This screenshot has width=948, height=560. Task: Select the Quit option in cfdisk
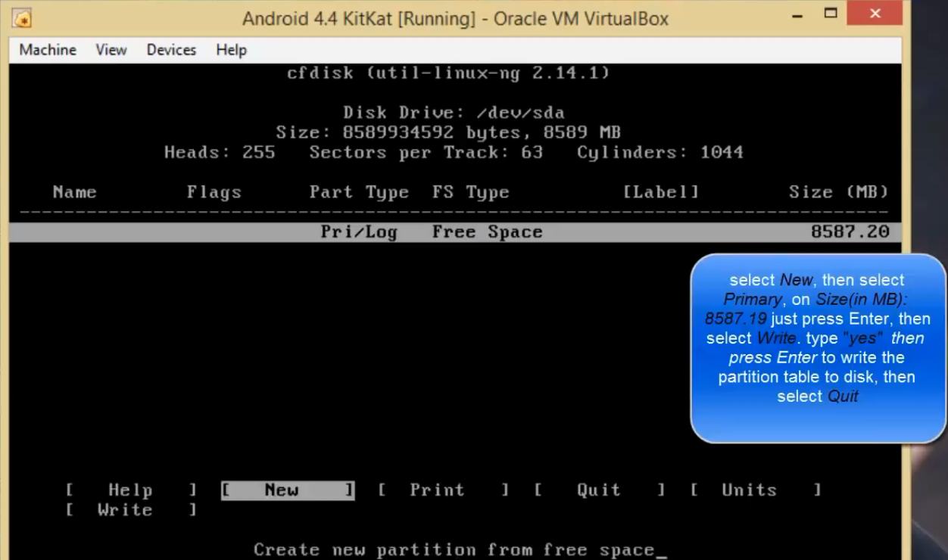tap(600, 490)
